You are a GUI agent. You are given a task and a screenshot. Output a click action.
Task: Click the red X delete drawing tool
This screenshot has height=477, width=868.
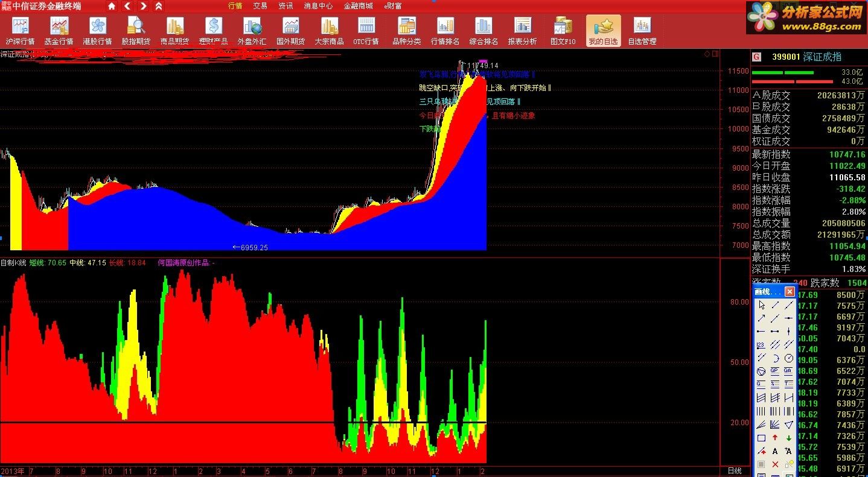(775, 464)
